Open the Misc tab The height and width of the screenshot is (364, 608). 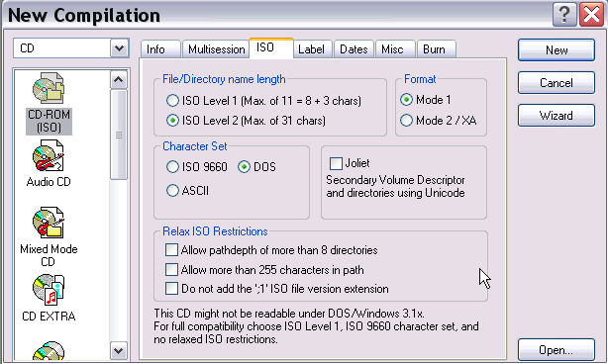(x=395, y=49)
